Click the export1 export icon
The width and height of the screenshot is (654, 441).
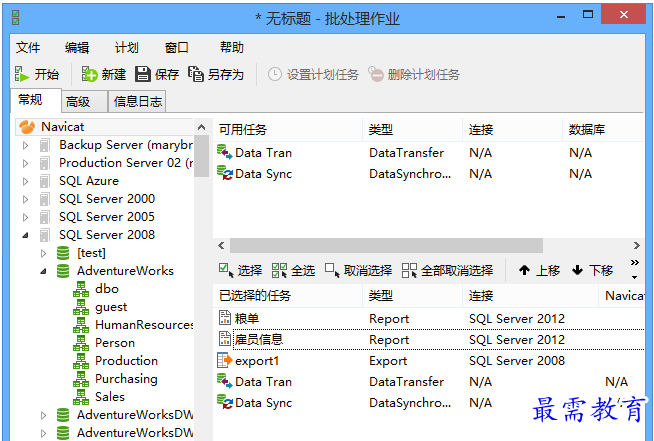point(224,360)
